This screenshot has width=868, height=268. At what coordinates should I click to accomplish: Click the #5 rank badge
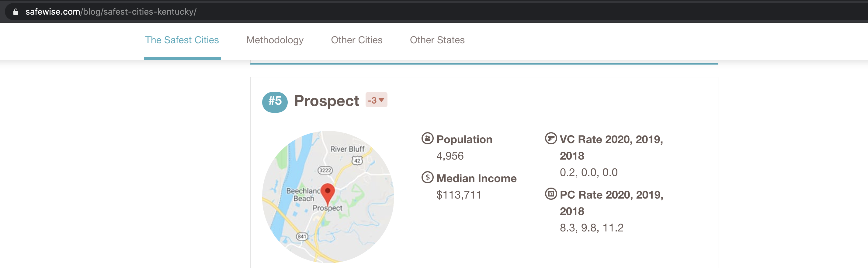coord(275,101)
